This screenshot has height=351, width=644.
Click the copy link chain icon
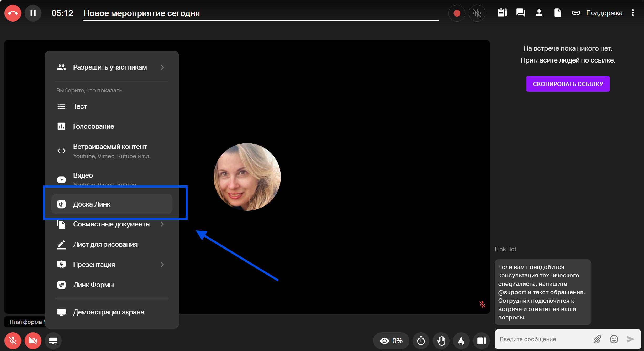tap(576, 13)
